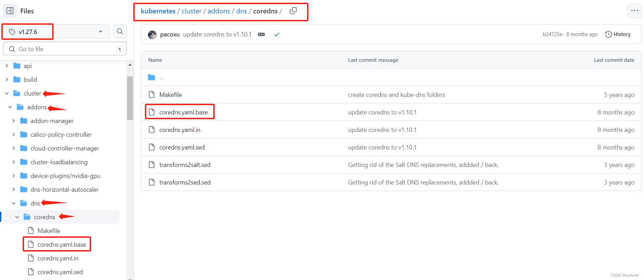Image resolution: width=644 pixels, height=280 pixels.
Task: Click the transforms2sed.sed file icon
Action: pyautogui.click(x=151, y=182)
